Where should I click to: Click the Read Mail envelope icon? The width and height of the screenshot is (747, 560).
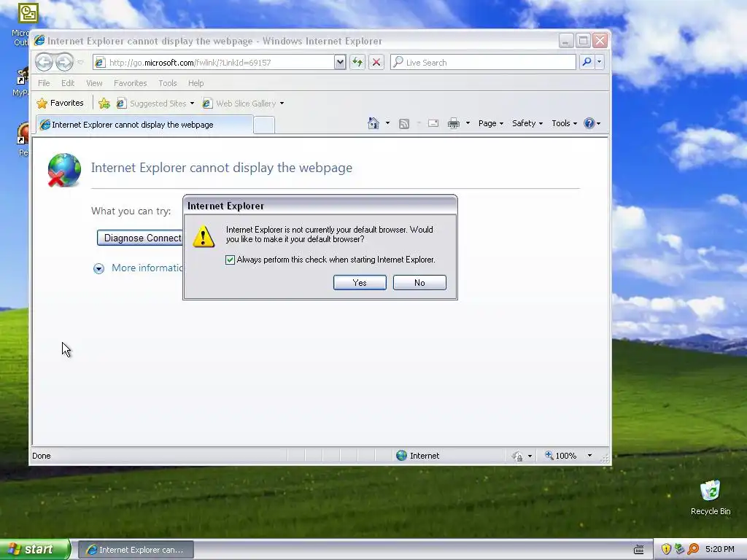tap(433, 123)
